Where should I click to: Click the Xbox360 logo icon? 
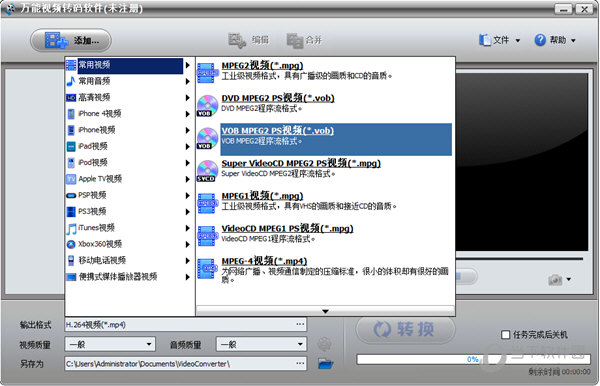[x=71, y=244]
